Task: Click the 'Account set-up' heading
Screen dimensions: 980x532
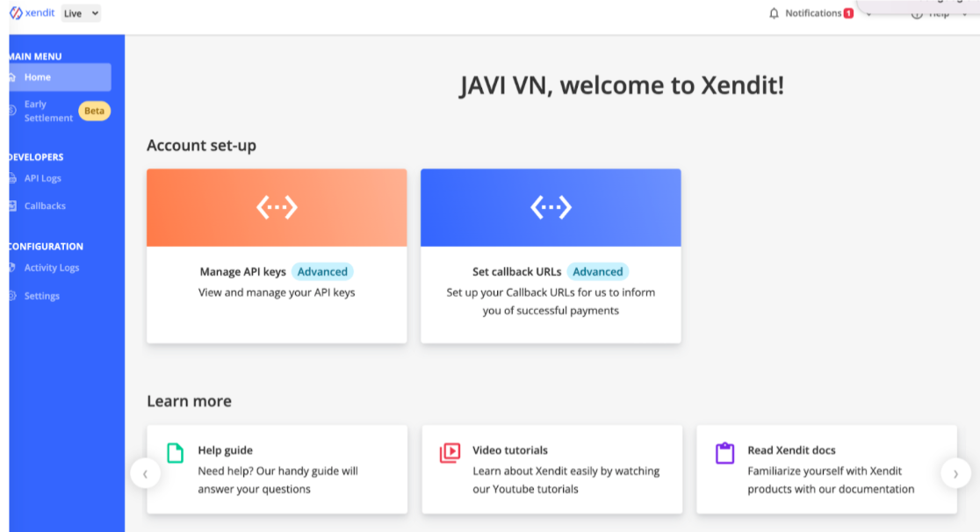Action: tap(201, 145)
